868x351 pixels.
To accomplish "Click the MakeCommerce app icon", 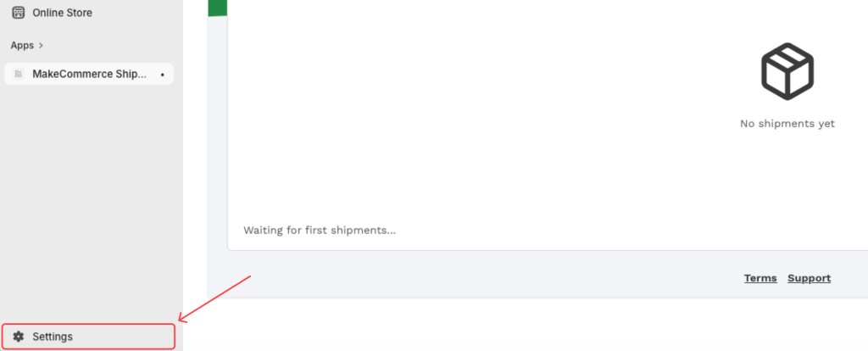I will coord(19,74).
